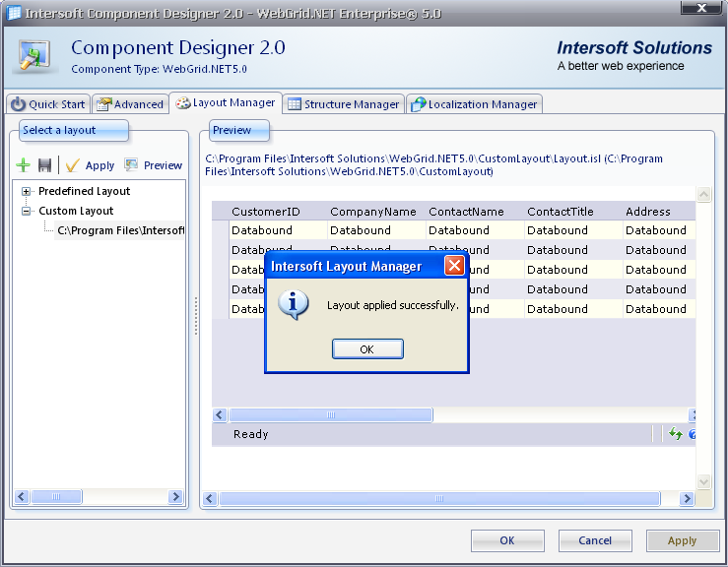The height and width of the screenshot is (567, 728).
Task: Click the green refresh arrows in grid status bar
Action: (x=675, y=433)
